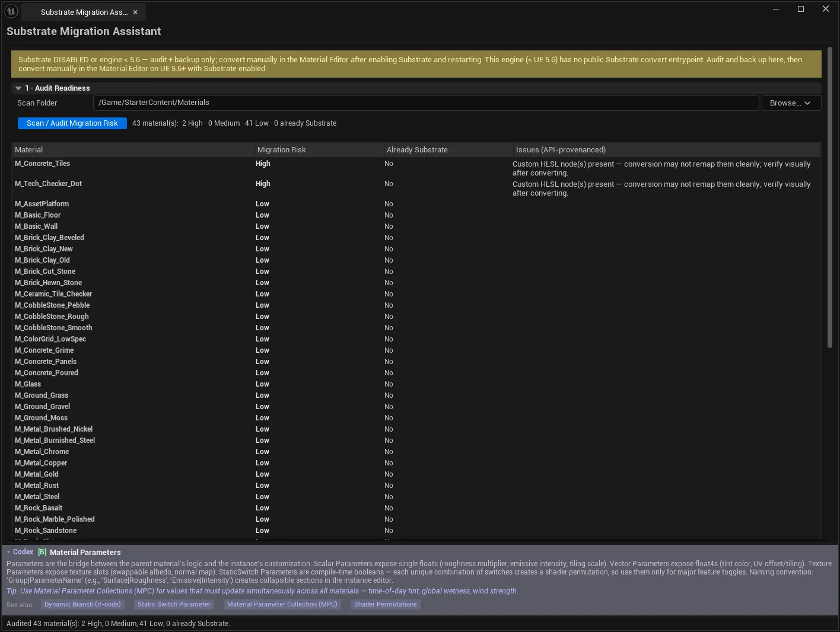Select the M_CobbleStone_Pebble row

coord(415,305)
